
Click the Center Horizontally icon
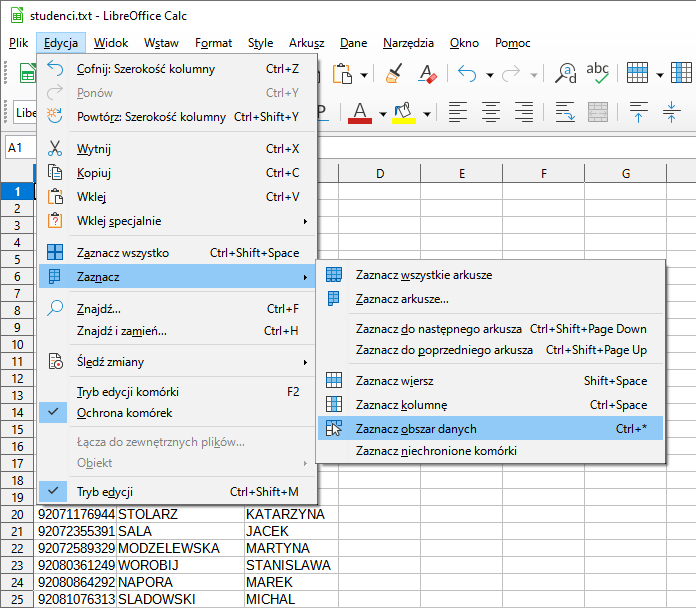[x=490, y=112]
